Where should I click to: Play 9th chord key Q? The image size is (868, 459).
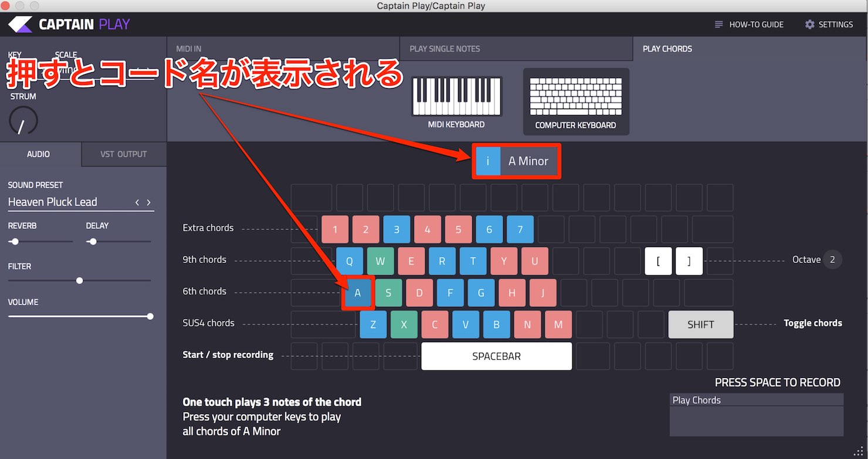click(x=350, y=261)
